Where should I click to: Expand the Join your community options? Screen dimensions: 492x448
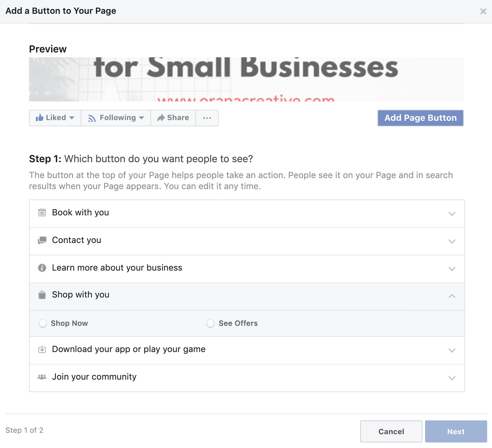tap(452, 378)
